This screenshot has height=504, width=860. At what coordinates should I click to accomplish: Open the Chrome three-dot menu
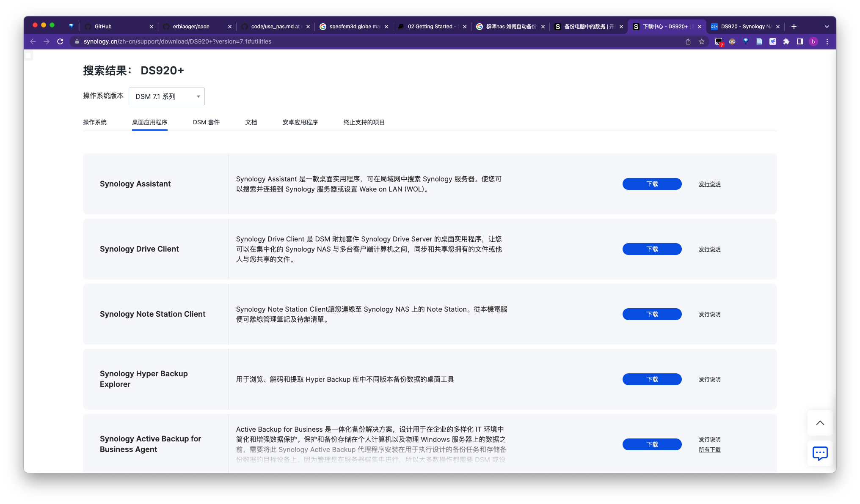point(827,41)
